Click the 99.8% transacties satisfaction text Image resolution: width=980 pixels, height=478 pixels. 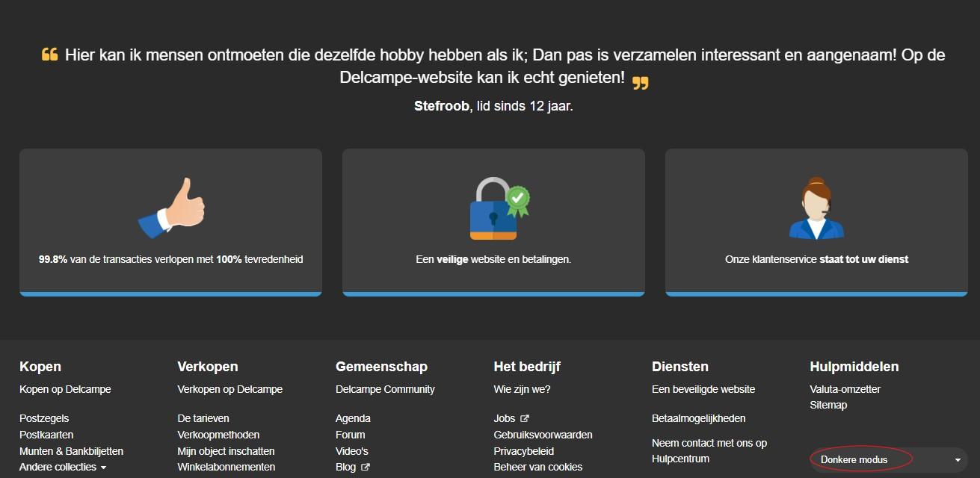click(x=171, y=260)
